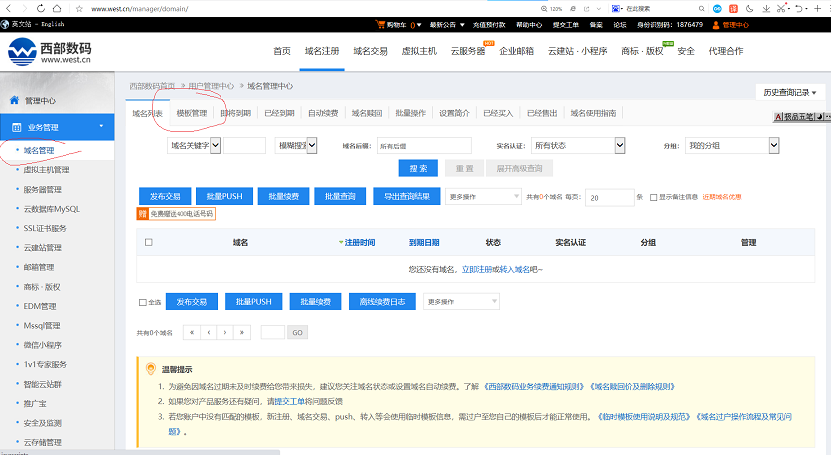
Task: Click 立即注册 link in empty table
Action: pos(477,269)
